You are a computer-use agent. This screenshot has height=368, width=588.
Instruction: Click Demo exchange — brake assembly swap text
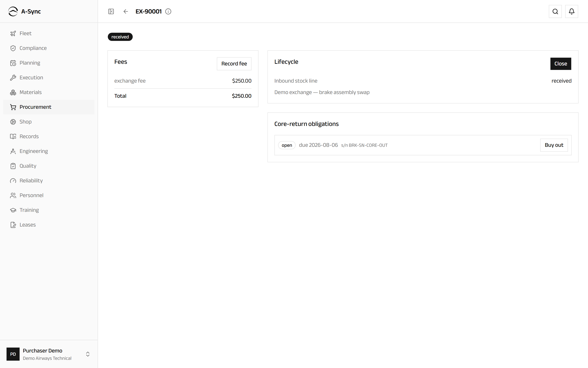click(x=322, y=92)
